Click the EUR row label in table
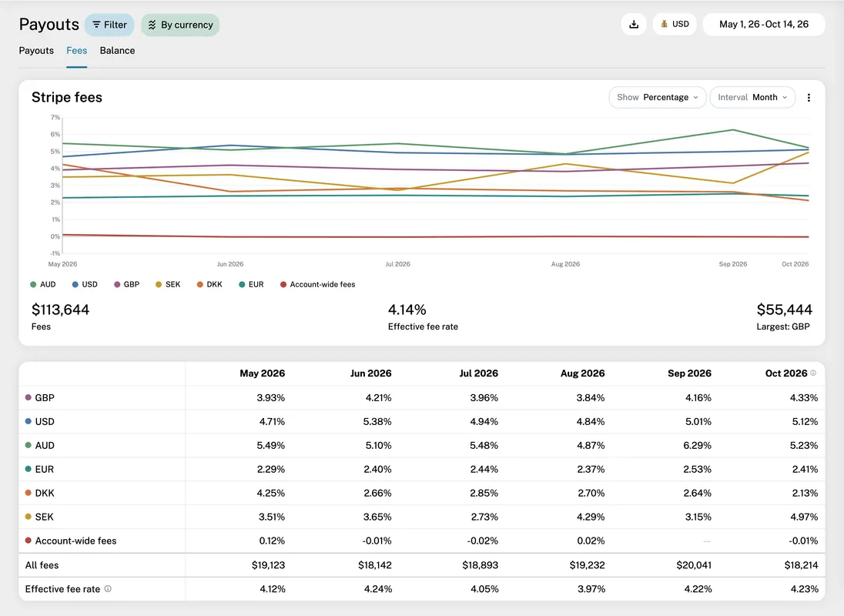This screenshot has width=844, height=616. coord(44,469)
